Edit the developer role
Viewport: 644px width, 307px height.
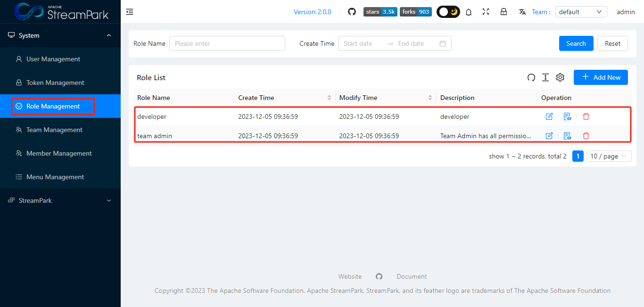[549, 116]
